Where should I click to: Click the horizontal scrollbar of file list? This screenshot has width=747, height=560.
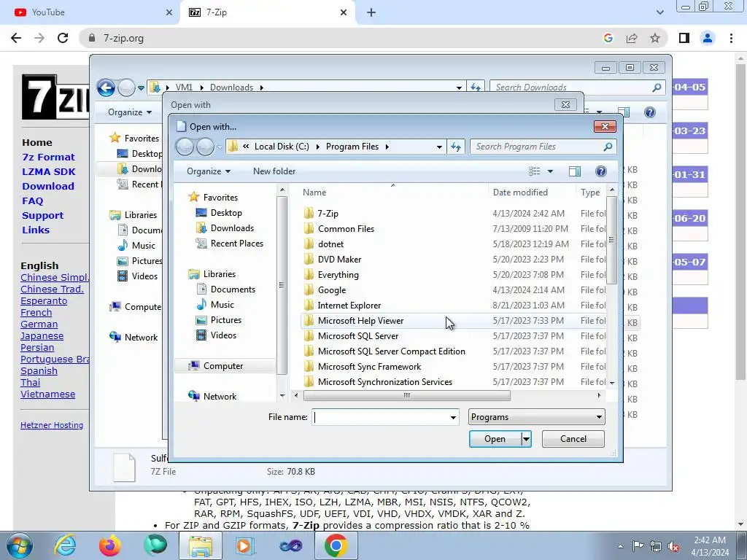(406, 395)
